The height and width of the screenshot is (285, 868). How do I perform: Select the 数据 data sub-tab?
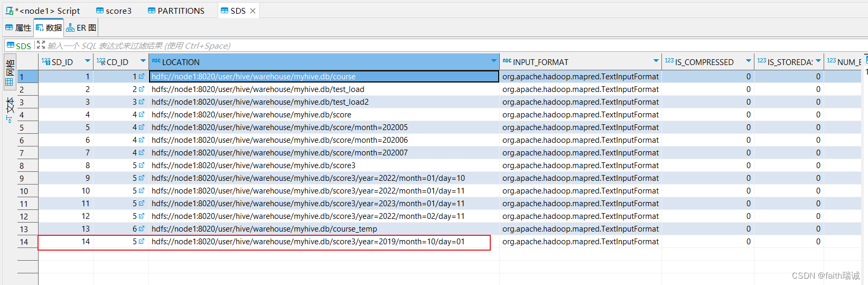(49, 27)
